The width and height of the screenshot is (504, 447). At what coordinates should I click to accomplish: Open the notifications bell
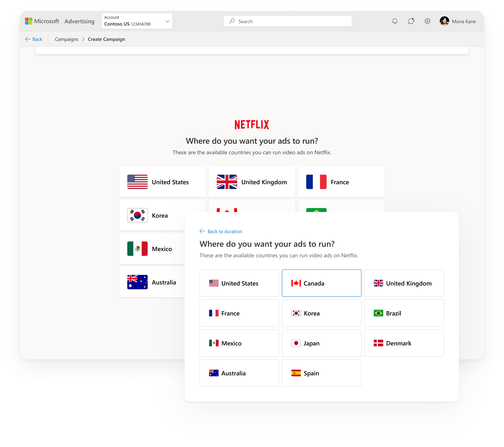coord(395,21)
